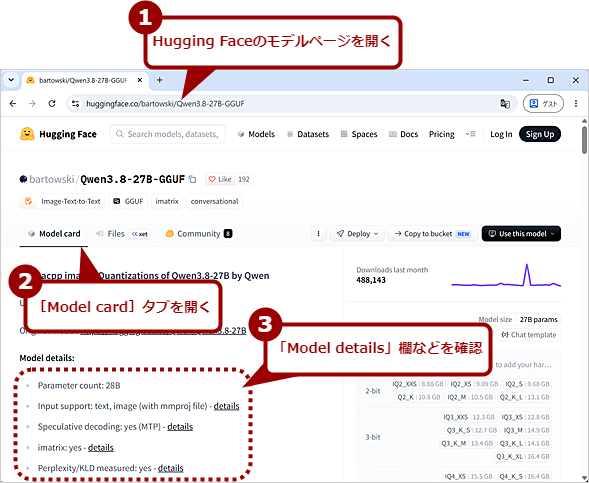This screenshot has width=589, height=483.
Task: Click the Log In link
Action: pyautogui.click(x=501, y=134)
